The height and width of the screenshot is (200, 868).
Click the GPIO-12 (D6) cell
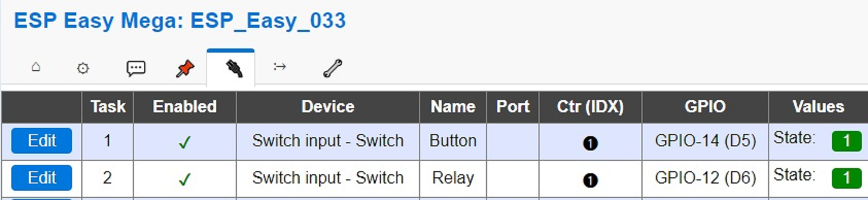705,178
